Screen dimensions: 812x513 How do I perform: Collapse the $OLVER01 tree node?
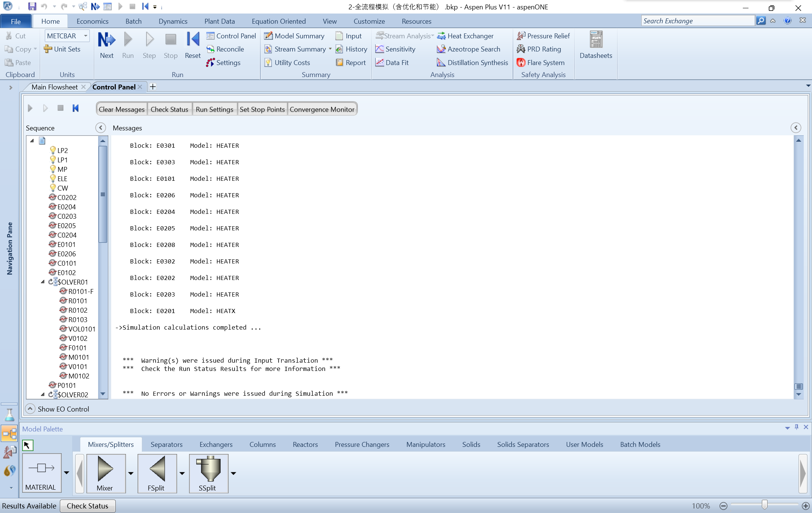point(43,282)
